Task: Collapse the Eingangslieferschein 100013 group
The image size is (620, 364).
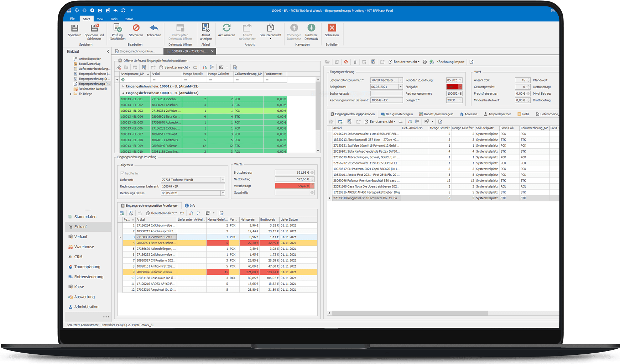Action: (x=123, y=93)
